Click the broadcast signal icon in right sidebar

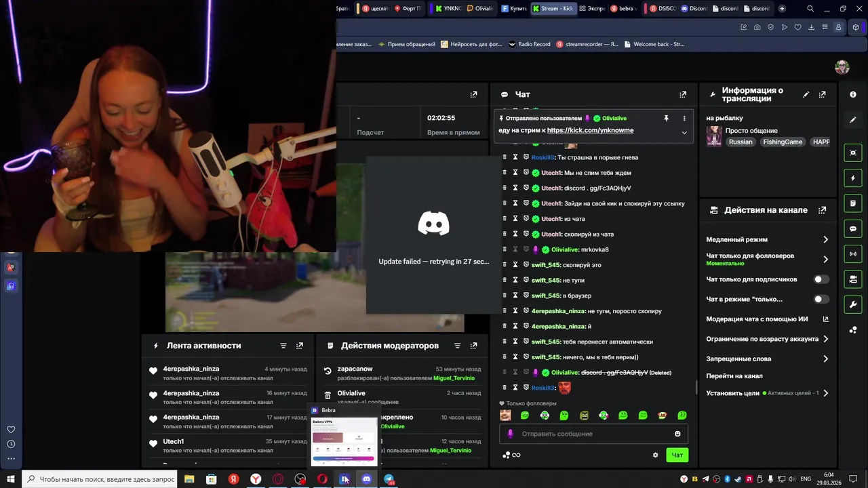click(853, 253)
